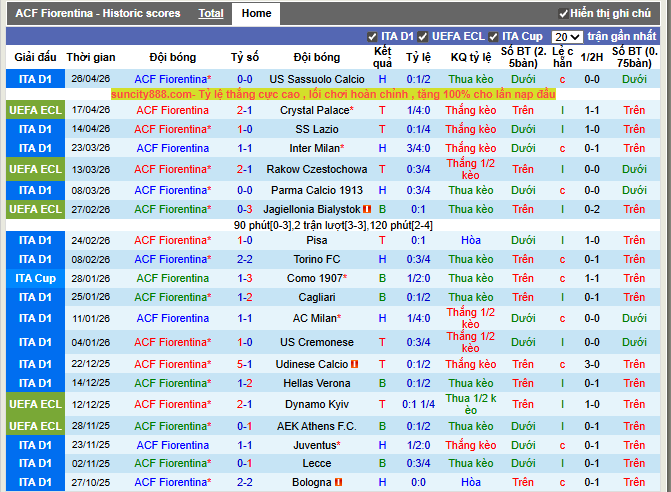Image resolution: width=671 pixels, height=492 pixels.
Task: Click the 0-0 score against US Sassuolo Calcio
Action: tap(245, 79)
